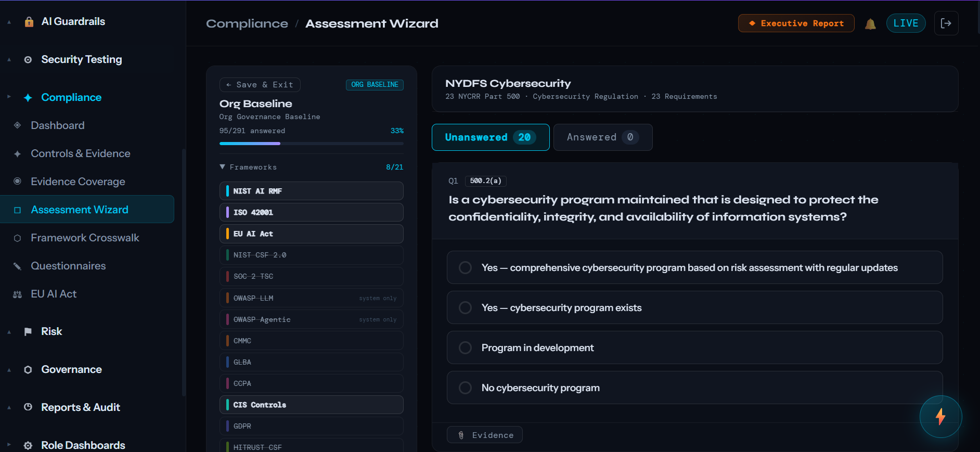Click the Evidence button

[485, 435]
